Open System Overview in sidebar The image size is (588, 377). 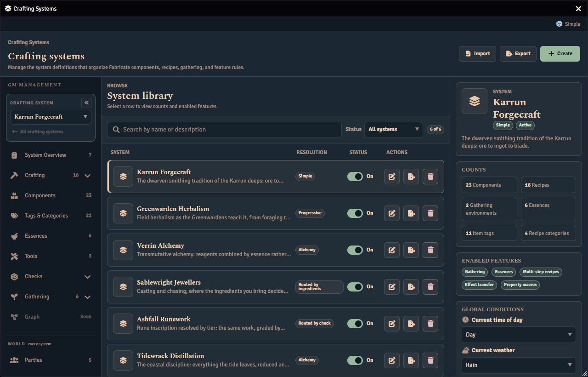[x=51, y=155]
